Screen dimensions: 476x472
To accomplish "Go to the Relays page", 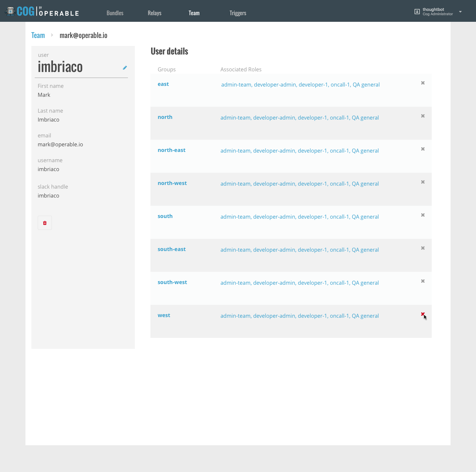I will coord(154,13).
